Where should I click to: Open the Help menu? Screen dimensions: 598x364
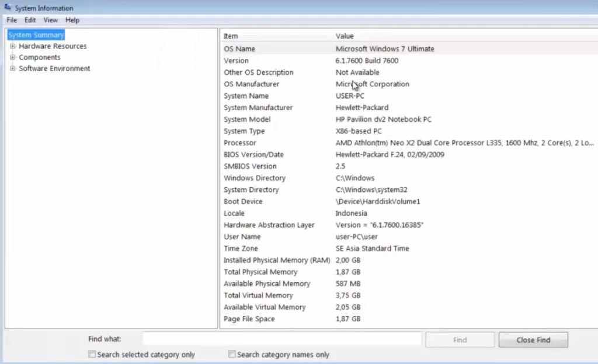click(72, 20)
